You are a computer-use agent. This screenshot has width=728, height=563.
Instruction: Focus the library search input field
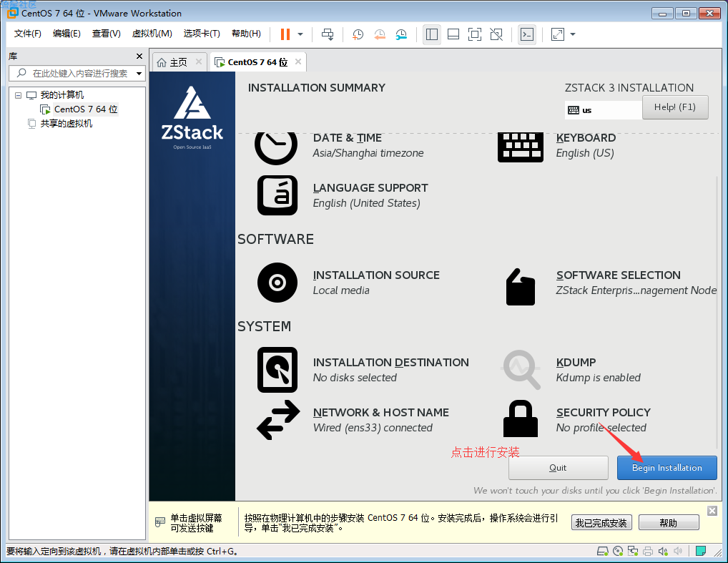77,74
